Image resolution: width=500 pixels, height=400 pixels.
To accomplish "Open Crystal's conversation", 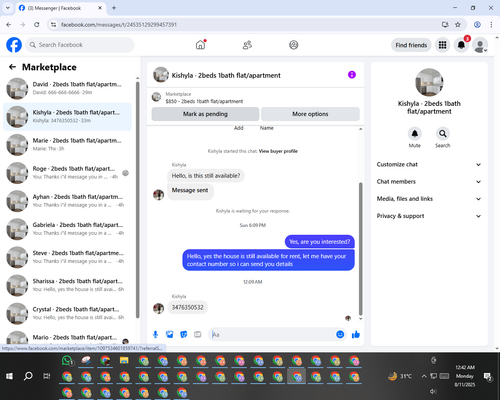I will click(x=68, y=313).
